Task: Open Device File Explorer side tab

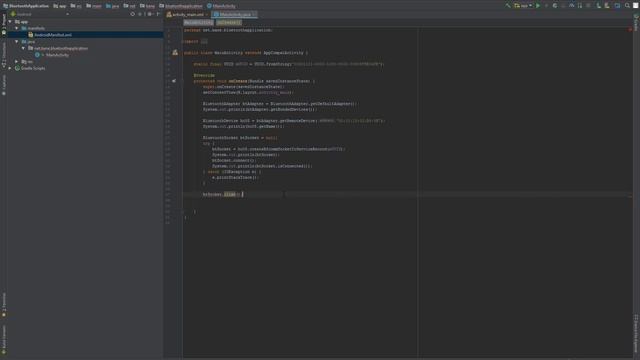Action: coord(636,334)
